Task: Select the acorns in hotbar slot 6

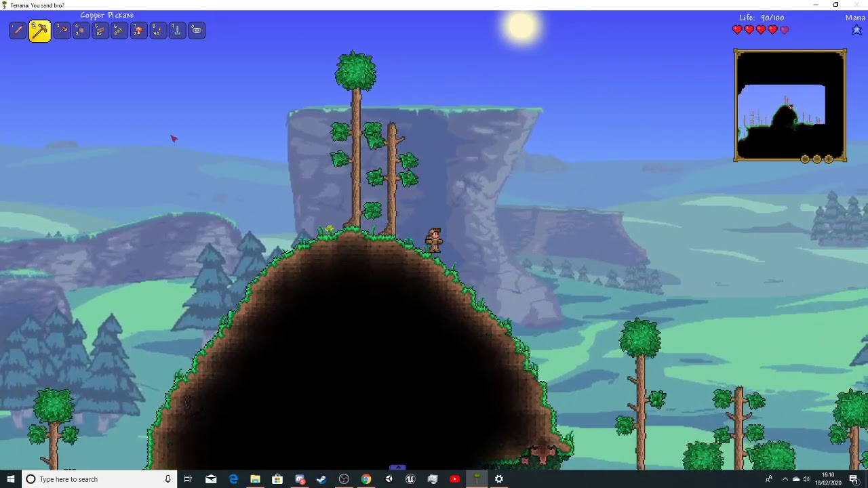Action: click(119, 30)
